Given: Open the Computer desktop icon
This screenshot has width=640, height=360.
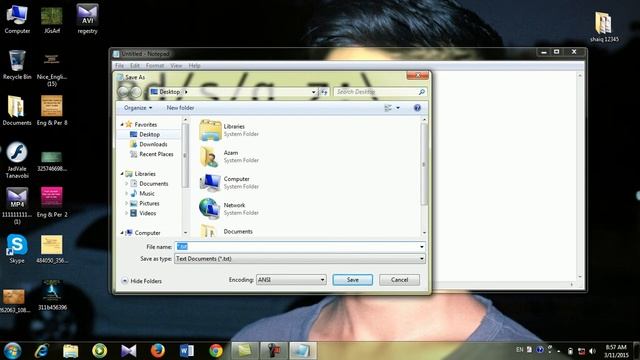Looking at the screenshot, I should 17,19.
